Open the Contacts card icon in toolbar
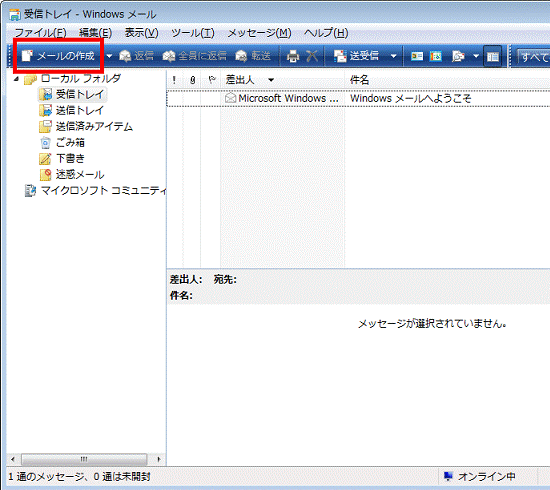Viewport: 550px width, 490px height. pyautogui.click(x=417, y=56)
